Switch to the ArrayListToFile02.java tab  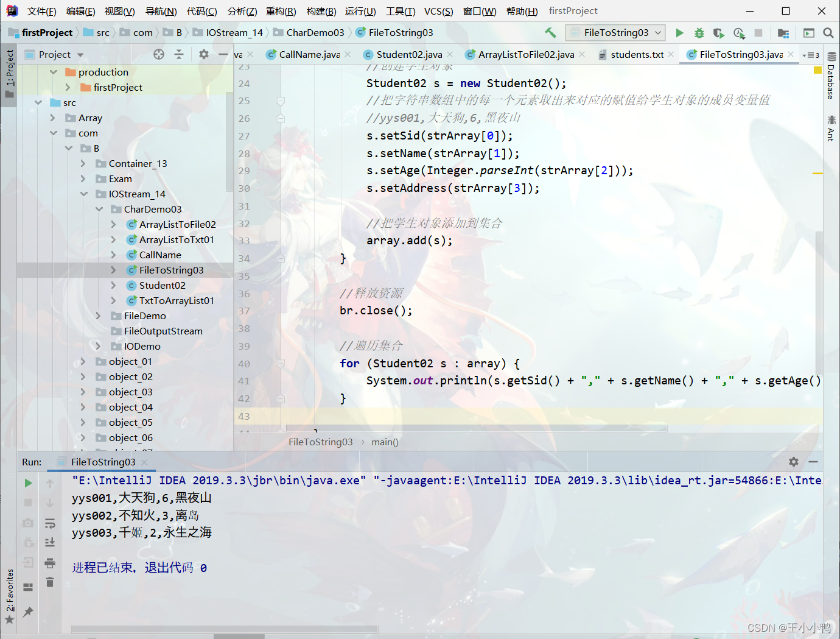[526, 54]
